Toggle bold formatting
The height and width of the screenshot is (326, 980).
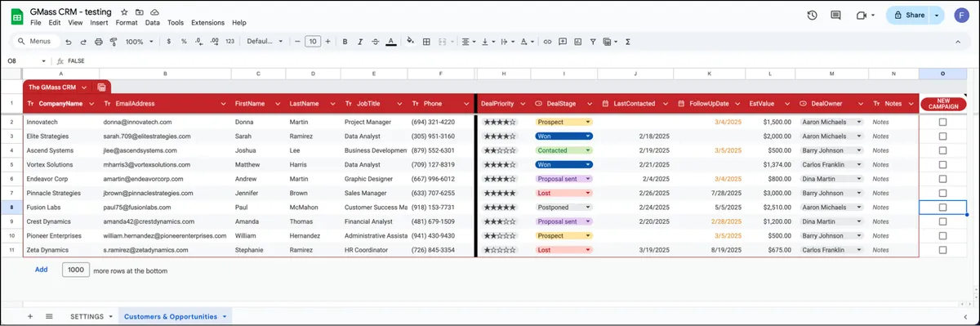[345, 42]
